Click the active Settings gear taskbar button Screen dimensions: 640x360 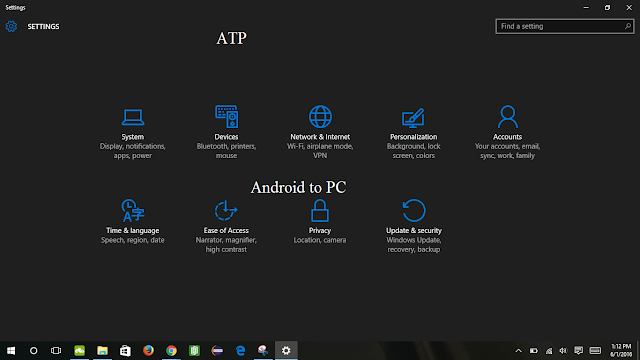286,351
